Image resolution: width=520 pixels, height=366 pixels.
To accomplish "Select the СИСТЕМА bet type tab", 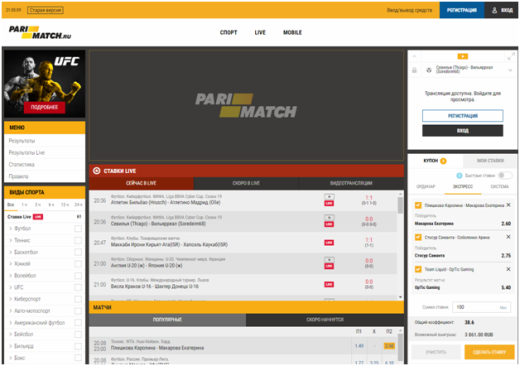I will click(x=499, y=186).
